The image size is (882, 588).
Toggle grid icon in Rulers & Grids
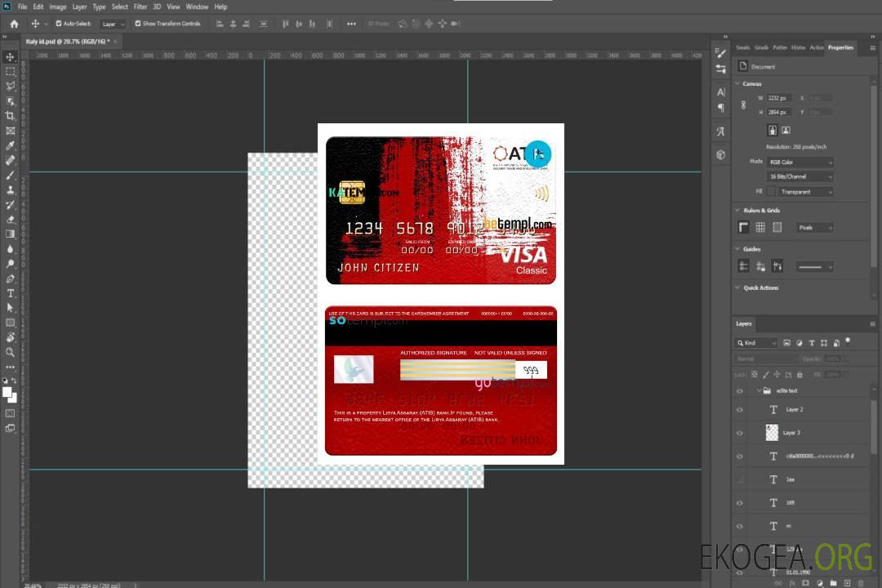[760, 227]
